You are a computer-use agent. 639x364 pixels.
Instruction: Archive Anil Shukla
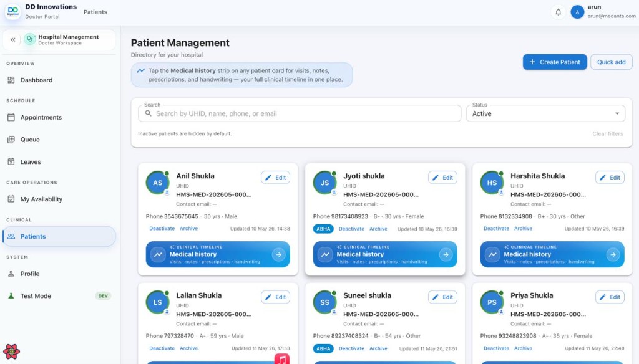click(x=188, y=228)
